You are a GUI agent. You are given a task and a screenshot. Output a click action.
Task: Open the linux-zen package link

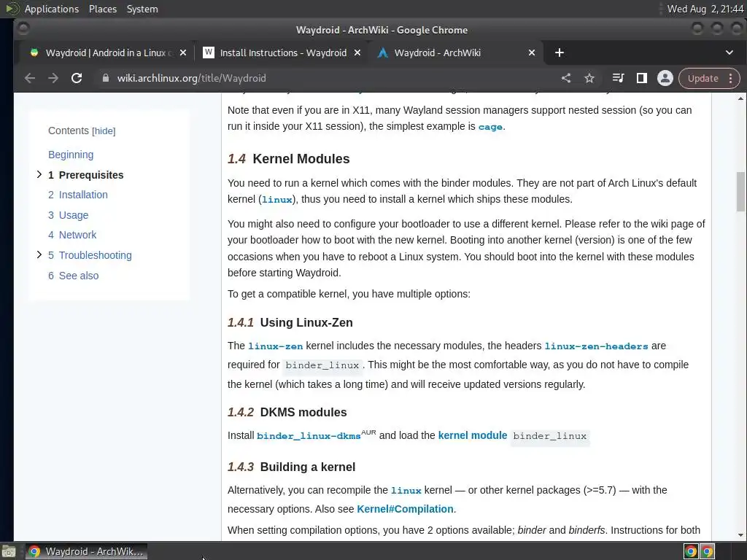click(275, 346)
